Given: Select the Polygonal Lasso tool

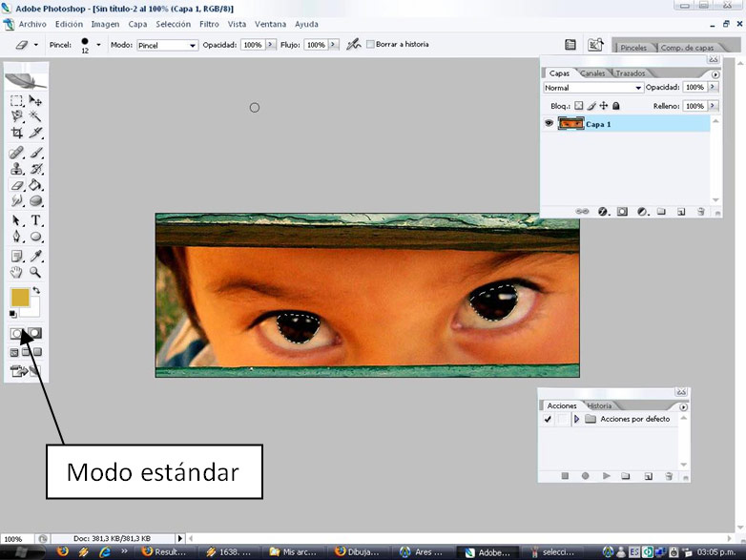Looking at the screenshot, I should click(16, 116).
